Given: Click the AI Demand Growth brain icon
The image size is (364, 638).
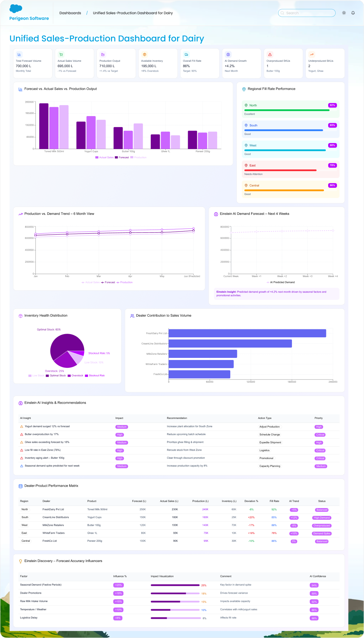Looking at the screenshot, I should [x=228, y=55].
